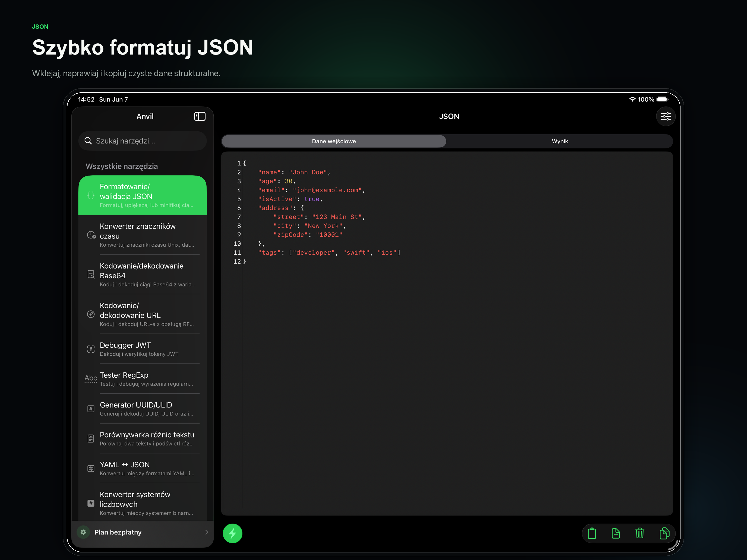Open Porównywarka różnic tekstu
Image resolution: width=747 pixels, height=560 pixels.
tap(143, 438)
